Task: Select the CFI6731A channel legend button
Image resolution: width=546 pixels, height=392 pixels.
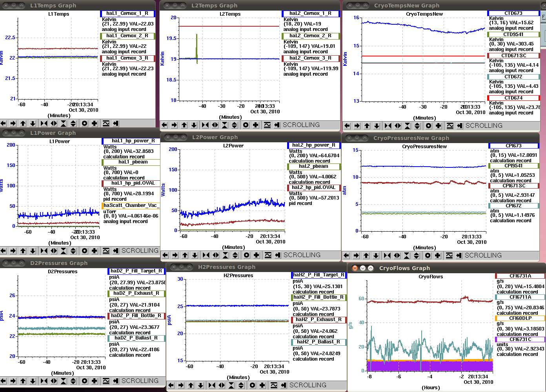Action: tap(520, 276)
